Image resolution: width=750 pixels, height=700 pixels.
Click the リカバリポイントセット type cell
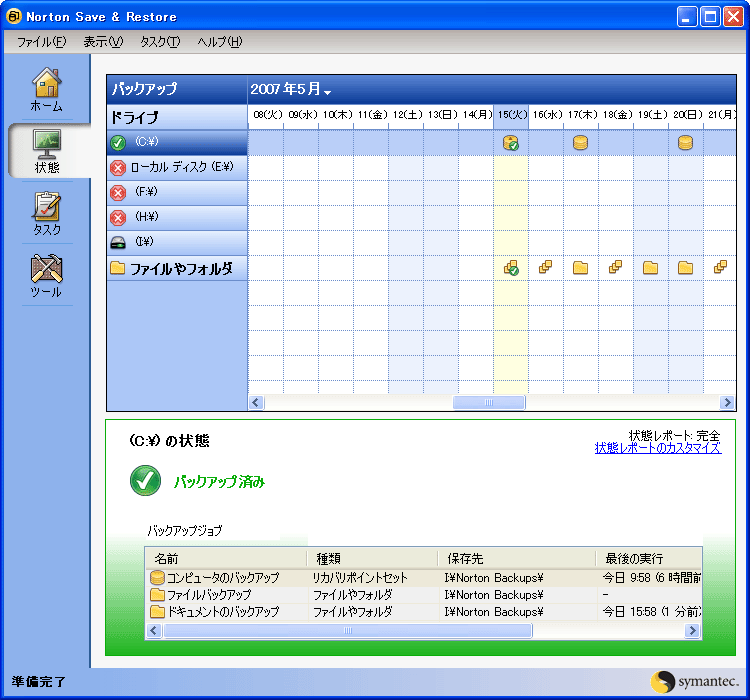pos(360,578)
